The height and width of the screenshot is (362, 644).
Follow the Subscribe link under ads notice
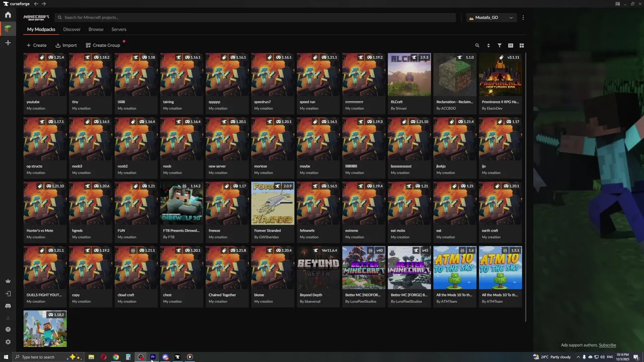click(607, 345)
